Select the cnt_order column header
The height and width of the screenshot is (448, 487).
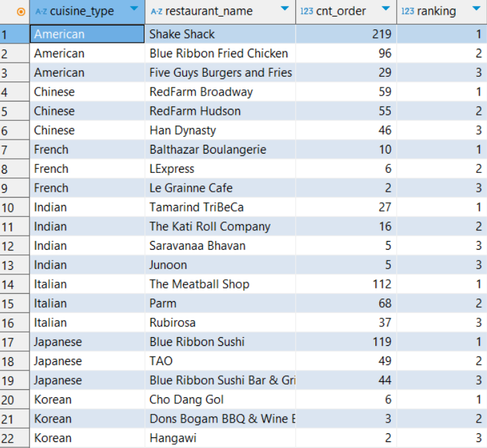pos(346,12)
